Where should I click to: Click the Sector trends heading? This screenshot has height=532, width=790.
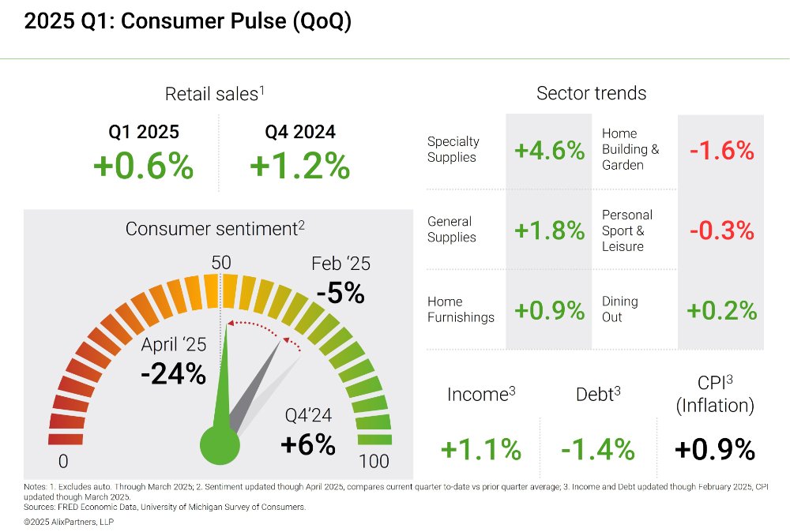[591, 93]
